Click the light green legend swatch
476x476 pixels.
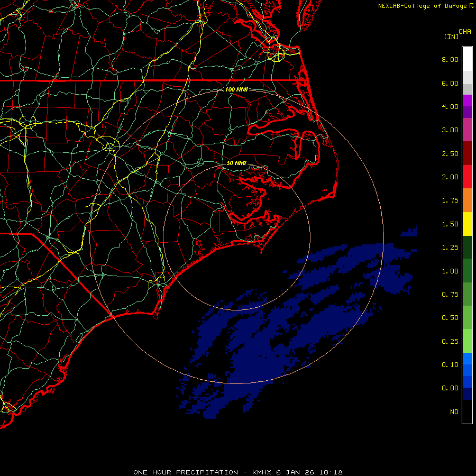tap(467, 341)
